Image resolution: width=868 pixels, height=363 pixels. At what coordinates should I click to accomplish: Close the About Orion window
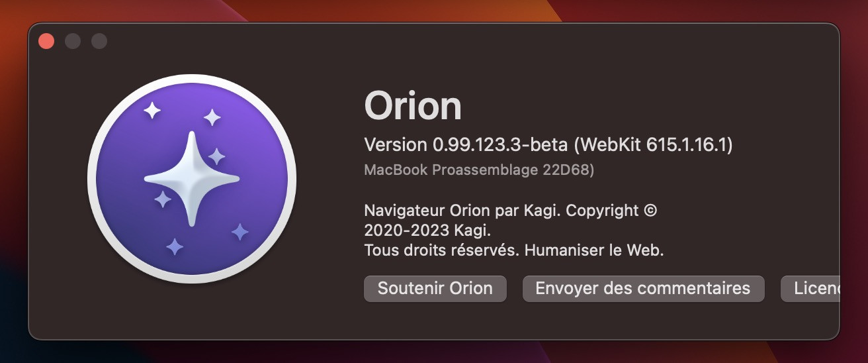pyautogui.click(x=46, y=41)
